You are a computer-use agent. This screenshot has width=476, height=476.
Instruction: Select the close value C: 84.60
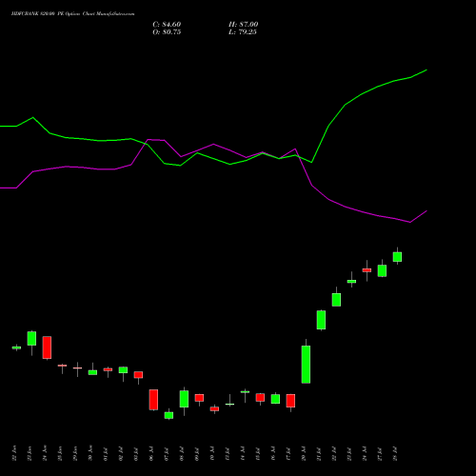coord(167,25)
